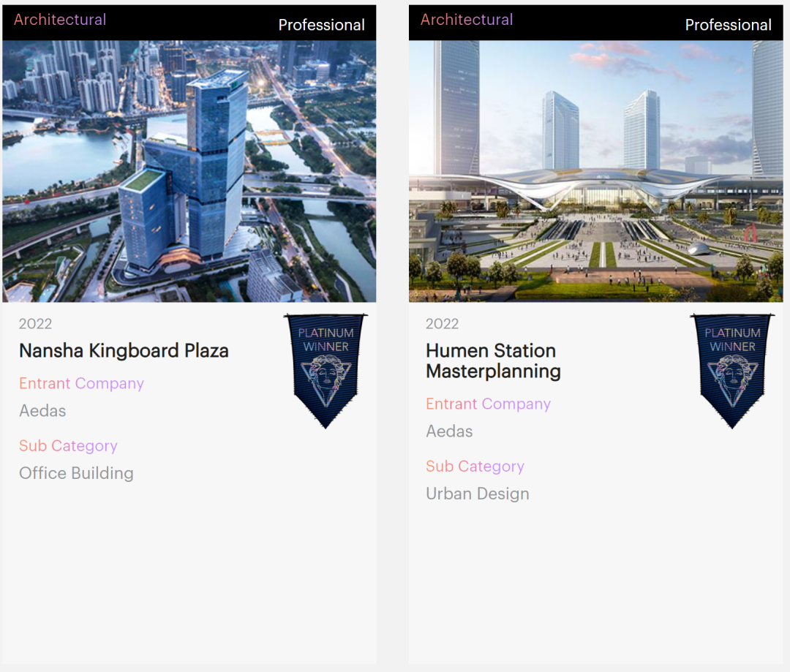Open Humen Station Masterplanning rendering image
This screenshot has width=790, height=672.
(x=595, y=171)
